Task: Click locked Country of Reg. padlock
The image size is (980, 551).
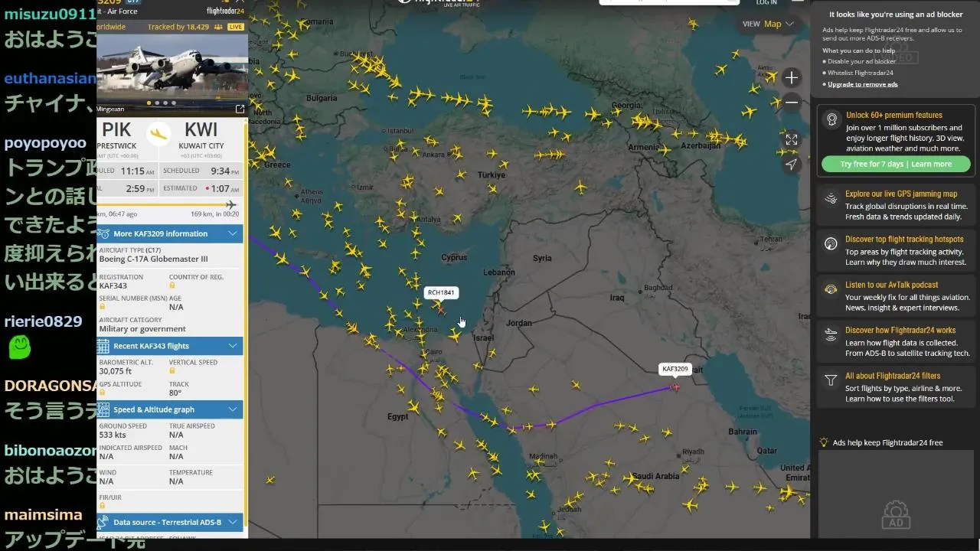Action: click(172, 286)
